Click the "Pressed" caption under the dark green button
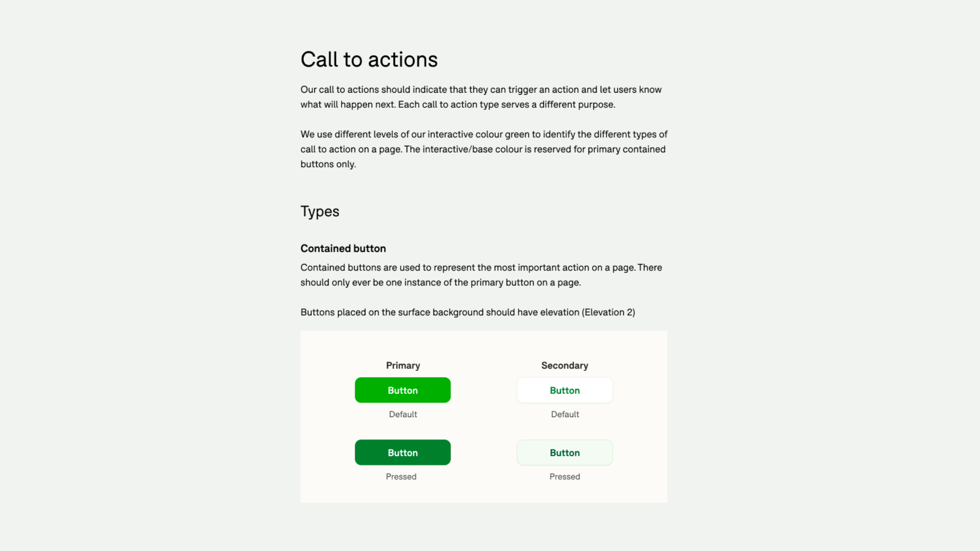Viewport: 980px width, 551px height. [x=401, y=477]
